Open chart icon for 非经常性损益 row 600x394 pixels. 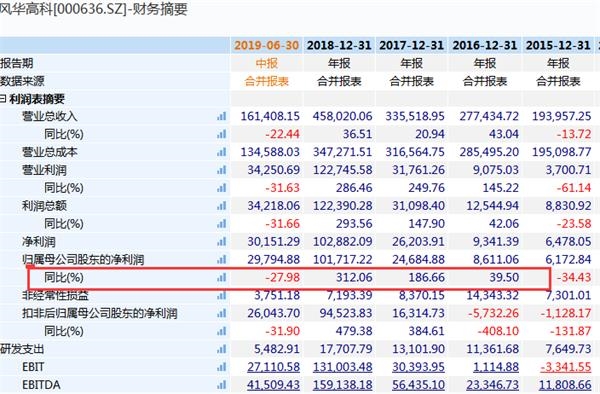coord(222,296)
